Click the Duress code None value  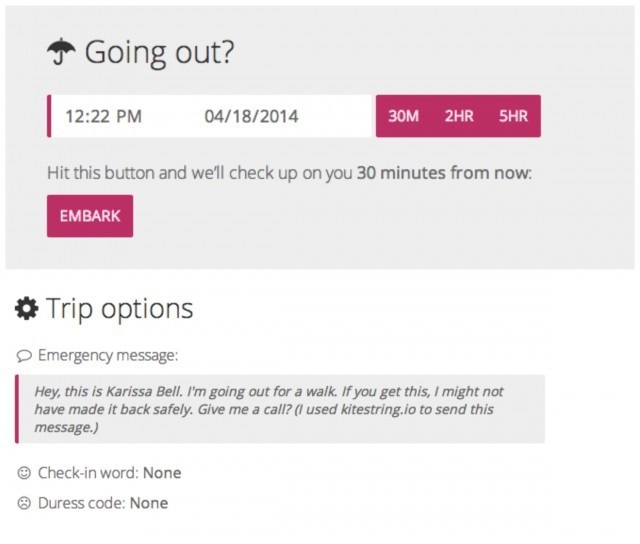coord(149,503)
